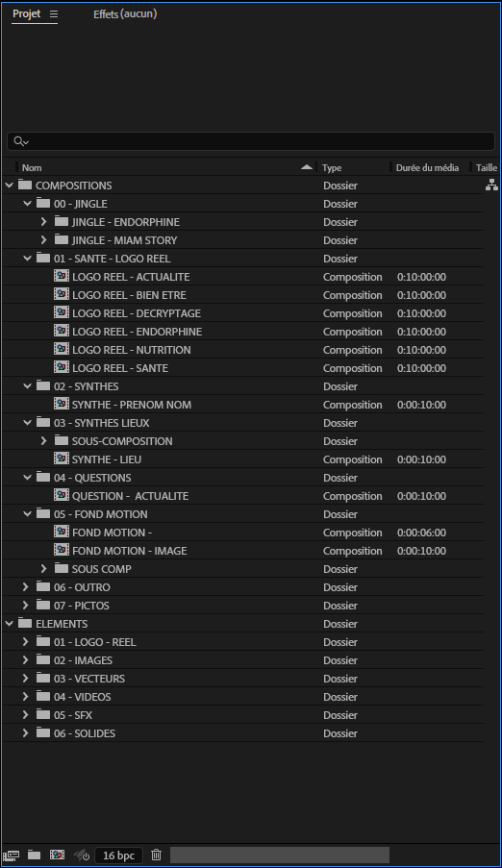502x868 pixels.
Task: Sort by the Type column header
Action: tap(332, 167)
